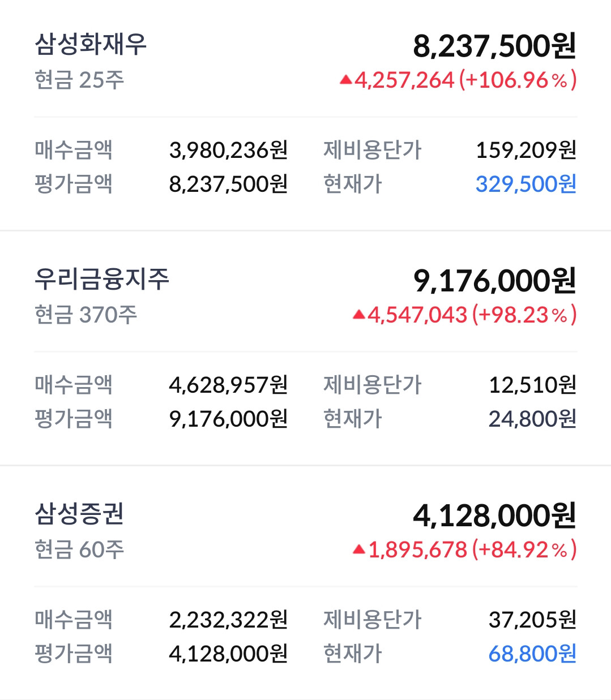The image size is (611, 700).
Task: Select 삼성화재우 average cost 159,209원
Action: coord(525,150)
